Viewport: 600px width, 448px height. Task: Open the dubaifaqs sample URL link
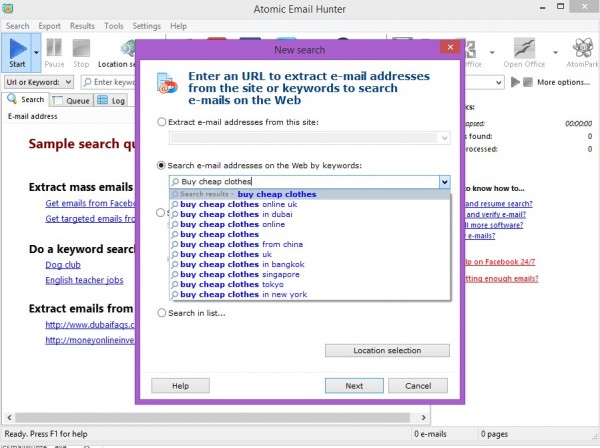(90, 325)
